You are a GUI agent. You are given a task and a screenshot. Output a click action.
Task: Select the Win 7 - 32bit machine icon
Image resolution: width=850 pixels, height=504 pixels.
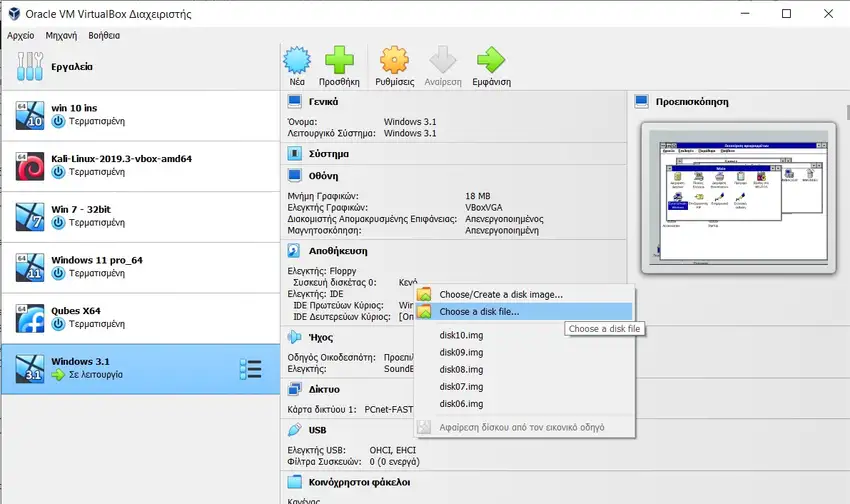(29, 216)
